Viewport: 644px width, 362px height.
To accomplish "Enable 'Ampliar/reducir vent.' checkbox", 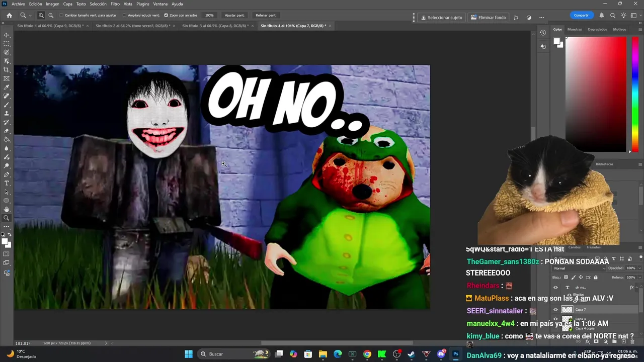I will click(125, 16).
